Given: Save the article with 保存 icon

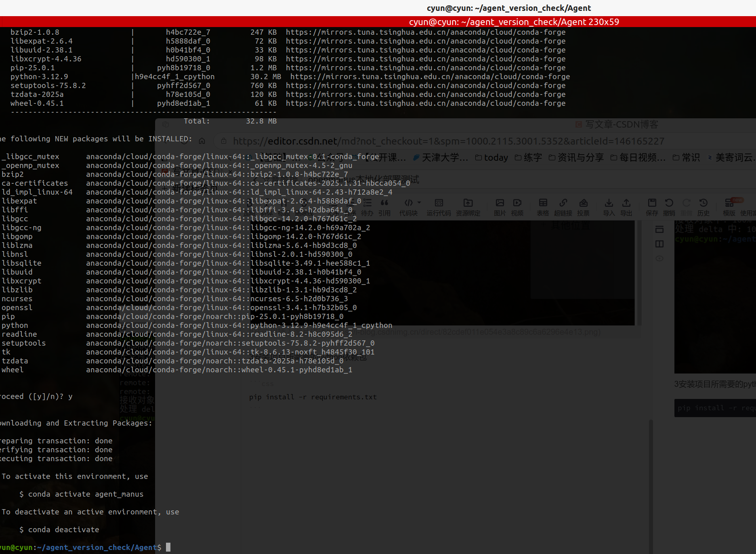Looking at the screenshot, I should 652,207.
